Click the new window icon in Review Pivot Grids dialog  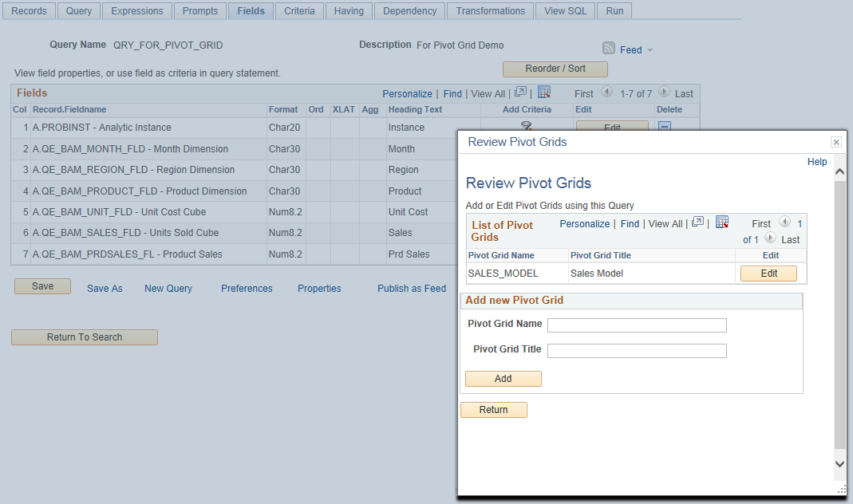(697, 223)
